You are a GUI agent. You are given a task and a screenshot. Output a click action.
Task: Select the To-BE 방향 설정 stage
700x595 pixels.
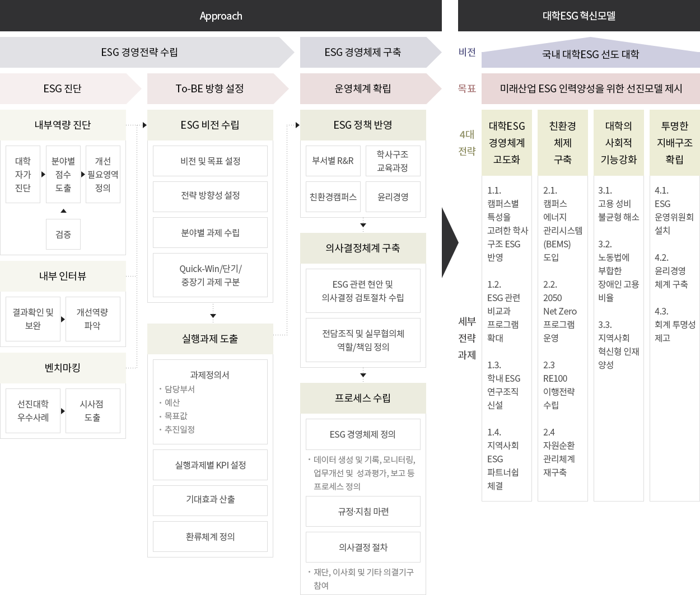(210, 88)
